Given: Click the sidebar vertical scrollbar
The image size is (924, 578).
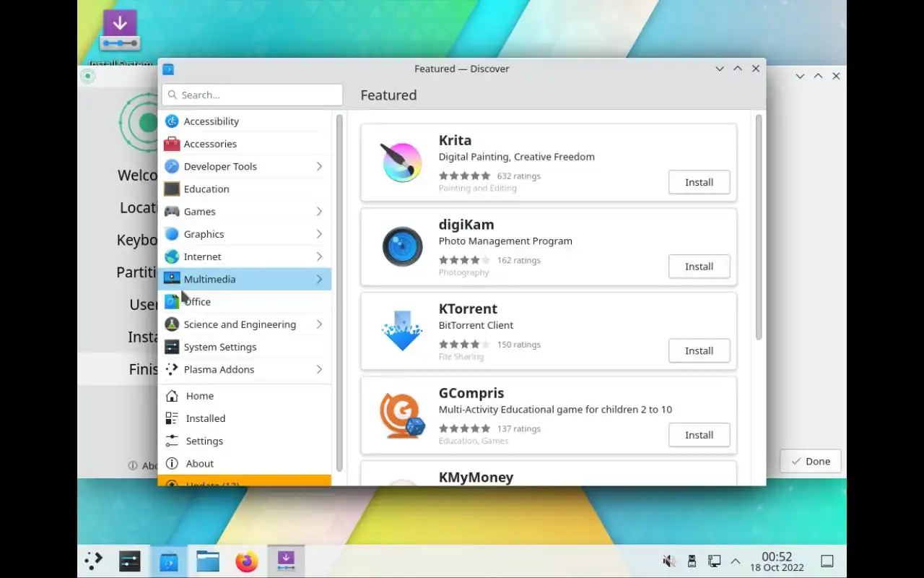Looking at the screenshot, I should point(339,292).
